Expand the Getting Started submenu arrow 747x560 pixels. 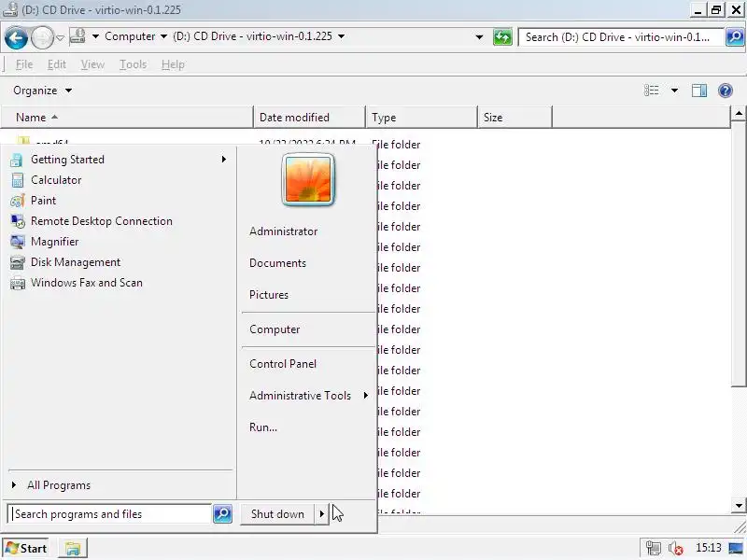coord(223,160)
